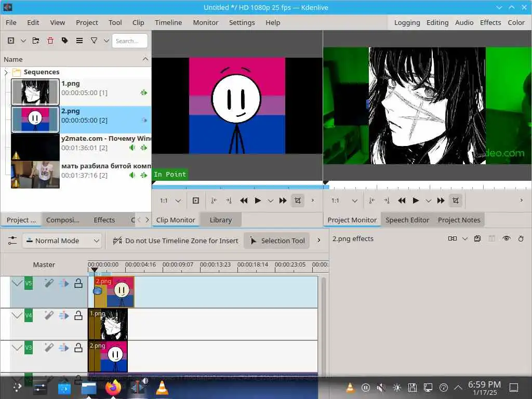Fast forward in the Project Monitor
The width and height of the screenshot is (532, 399).
[x=441, y=201]
